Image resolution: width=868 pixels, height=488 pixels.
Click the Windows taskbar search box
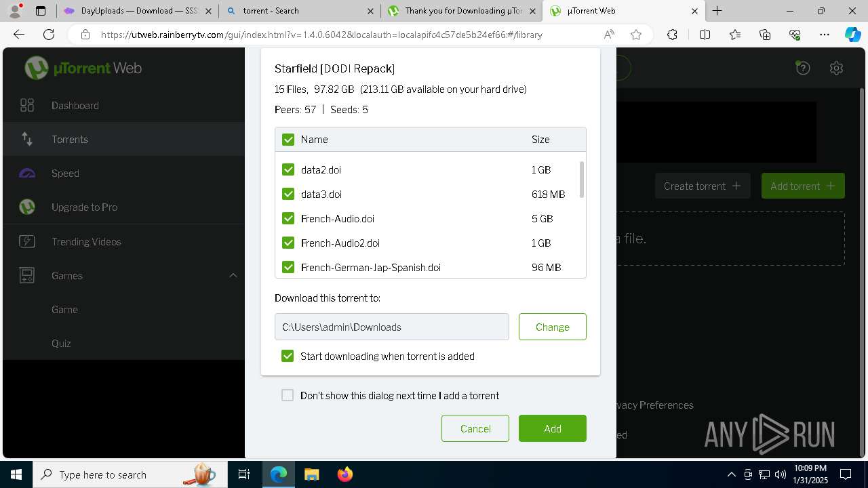pos(129,474)
